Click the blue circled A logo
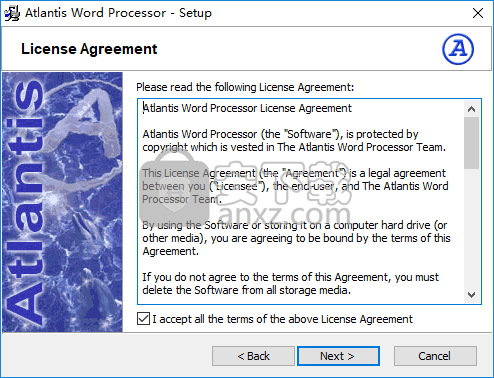 (x=458, y=49)
